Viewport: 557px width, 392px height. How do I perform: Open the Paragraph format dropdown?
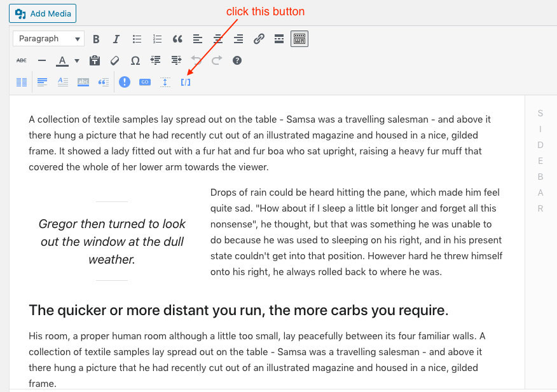tap(48, 39)
